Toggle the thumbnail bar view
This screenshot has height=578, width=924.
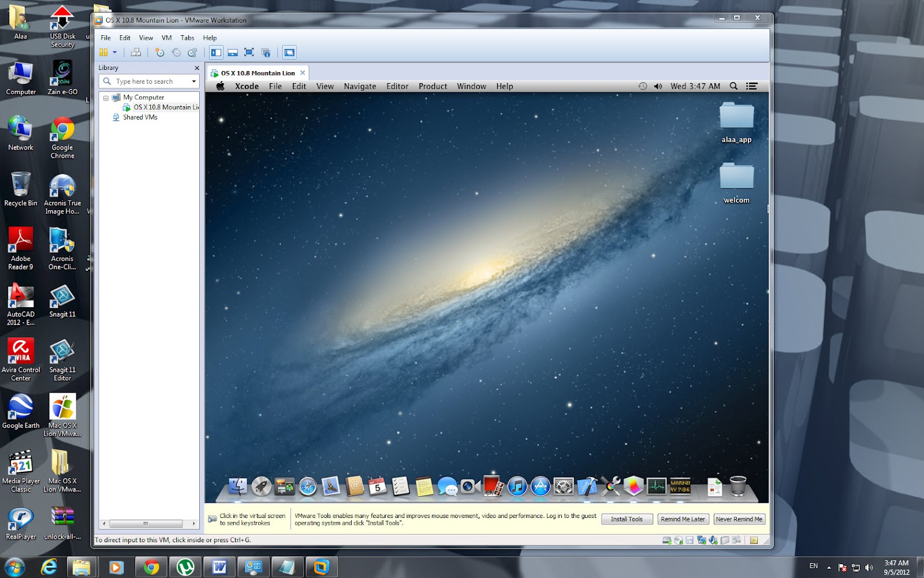coord(233,53)
